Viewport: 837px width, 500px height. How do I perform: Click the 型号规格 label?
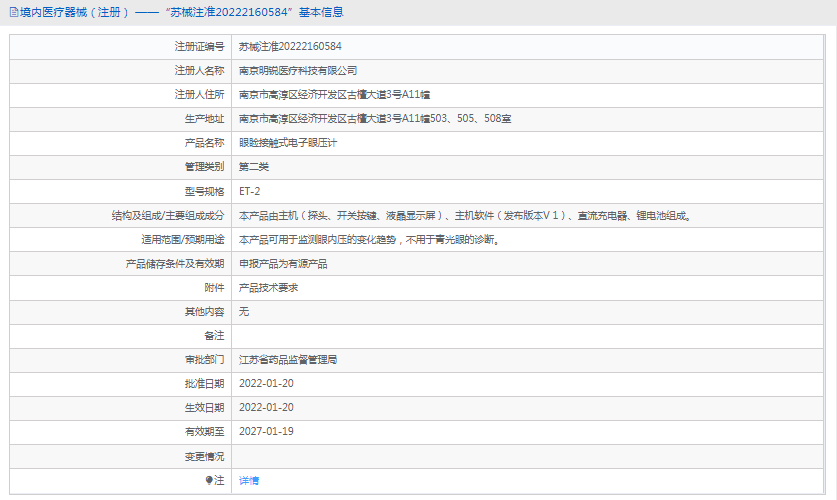204,191
